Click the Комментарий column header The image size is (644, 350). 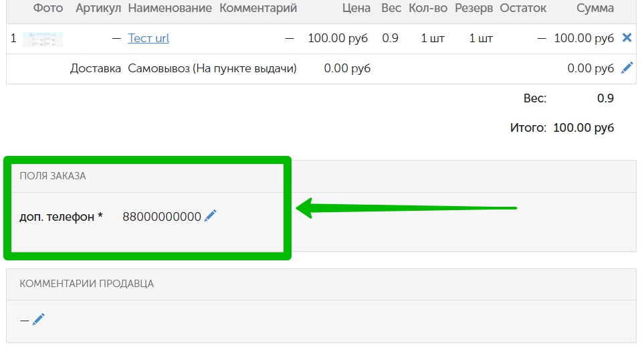pos(258,8)
